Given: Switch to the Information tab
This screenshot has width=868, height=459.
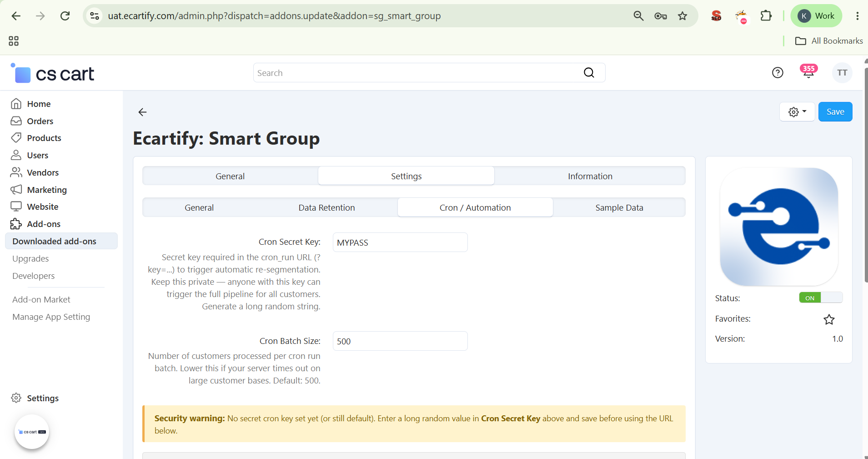Looking at the screenshot, I should [590, 176].
